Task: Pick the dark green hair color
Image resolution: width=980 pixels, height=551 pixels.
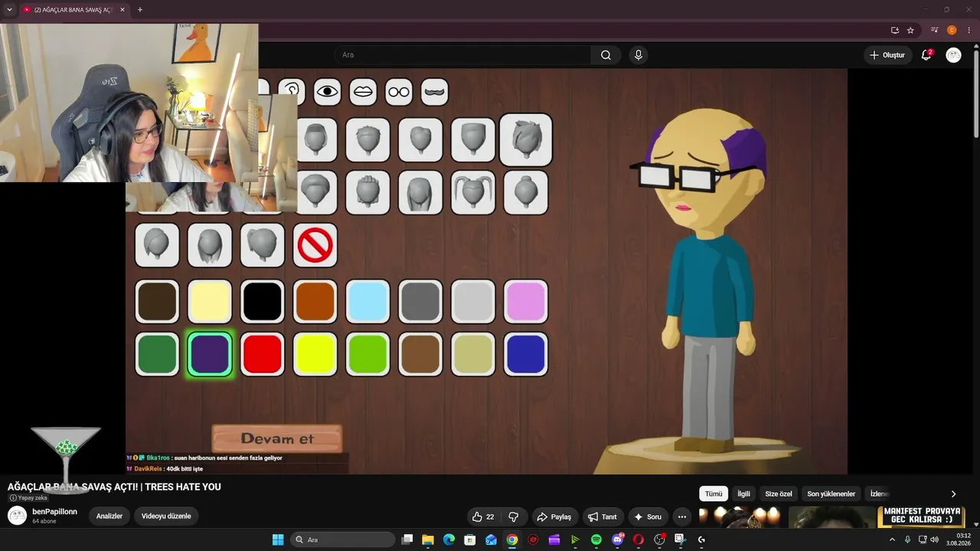Action: click(157, 354)
